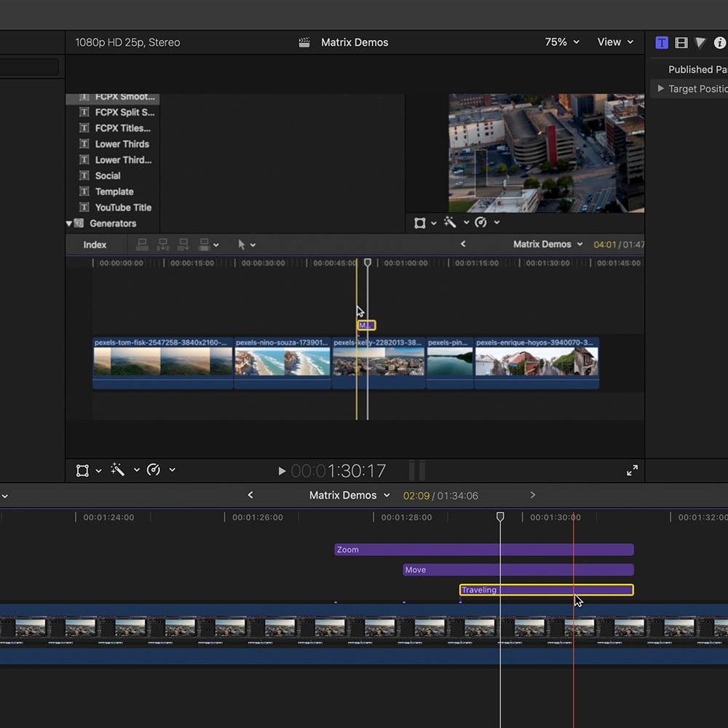This screenshot has width=728, height=728.
Task: Open the View options dropdown
Action: pyautogui.click(x=615, y=42)
